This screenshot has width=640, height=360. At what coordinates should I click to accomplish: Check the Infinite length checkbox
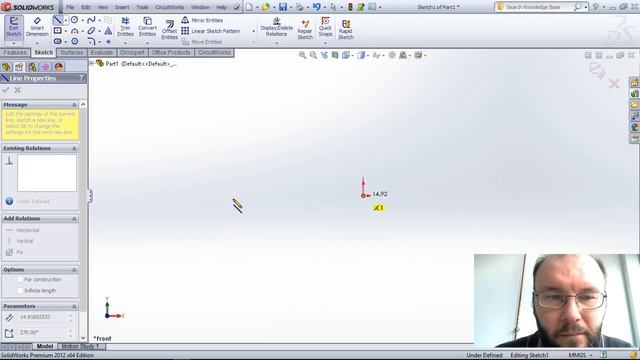coord(20,291)
